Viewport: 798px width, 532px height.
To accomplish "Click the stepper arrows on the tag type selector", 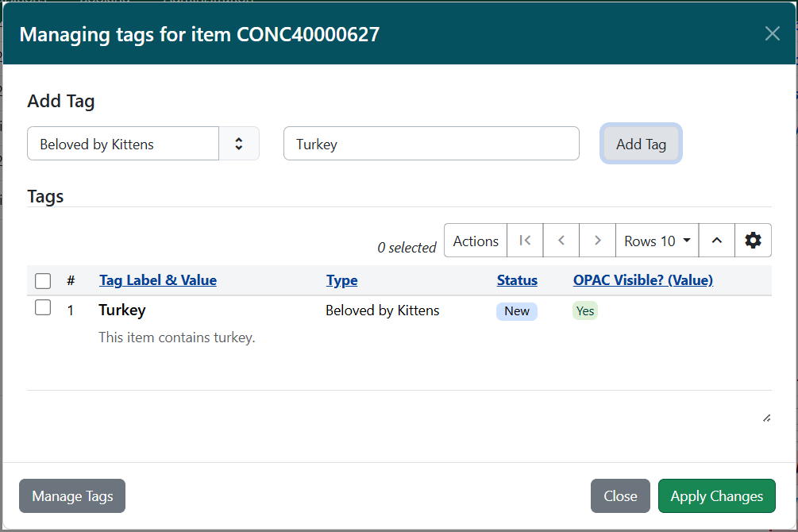I will (239, 143).
